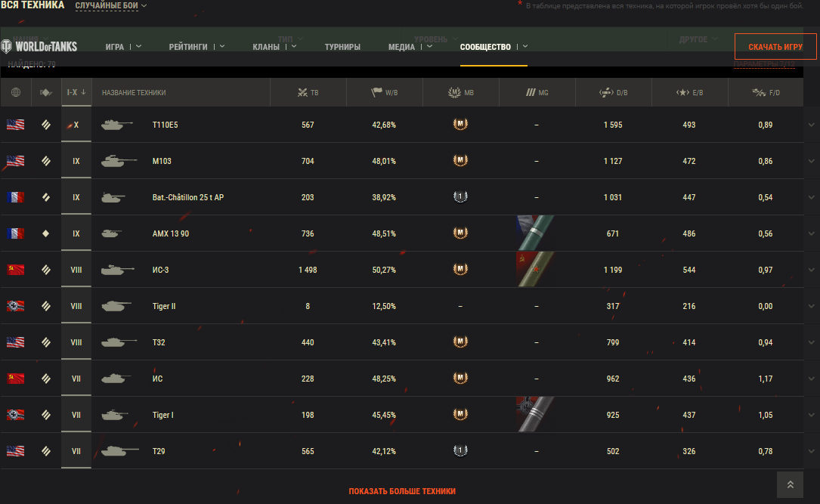Click the Скачать игру button
Viewport: 820px width, 504px height.
tap(775, 47)
